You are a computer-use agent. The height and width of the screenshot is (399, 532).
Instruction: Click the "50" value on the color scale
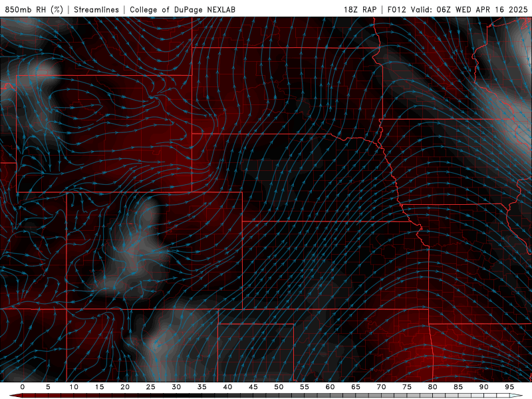pyautogui.click(x=279, y=387)
